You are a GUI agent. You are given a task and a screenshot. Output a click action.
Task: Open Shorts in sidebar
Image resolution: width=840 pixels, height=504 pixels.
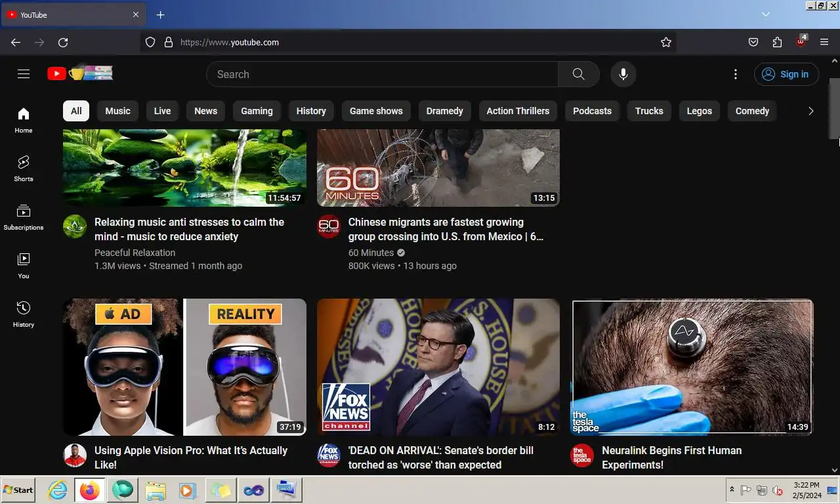tap(24, 169)
